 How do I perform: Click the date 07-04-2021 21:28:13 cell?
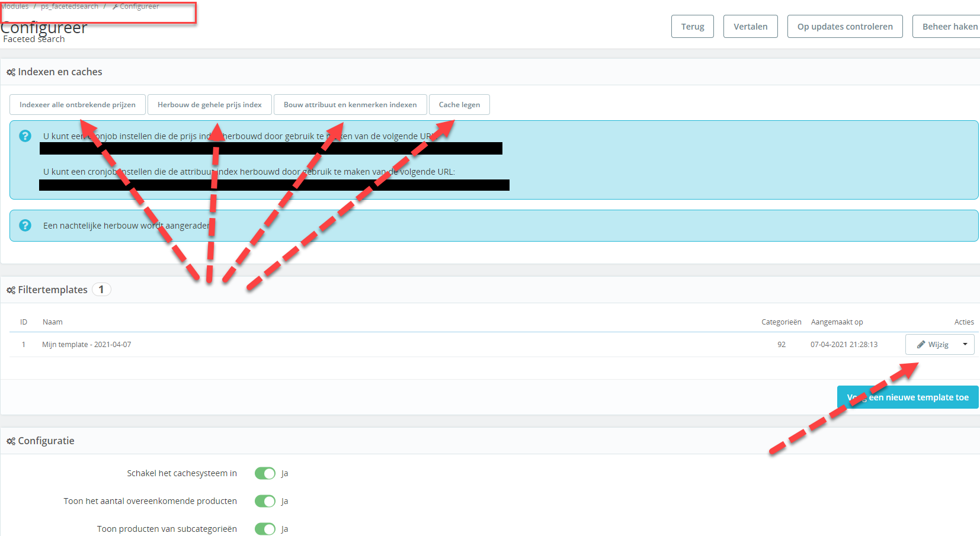[x=844, y=345]
